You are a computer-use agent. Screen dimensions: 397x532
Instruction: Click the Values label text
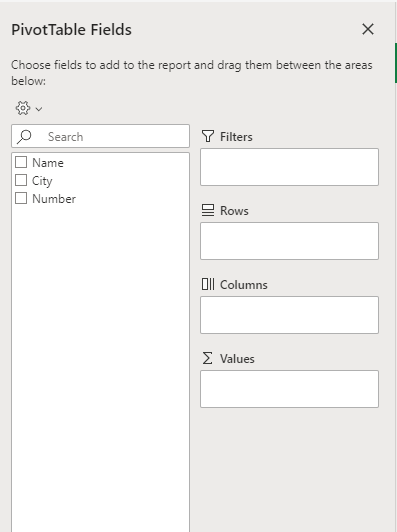237,359
